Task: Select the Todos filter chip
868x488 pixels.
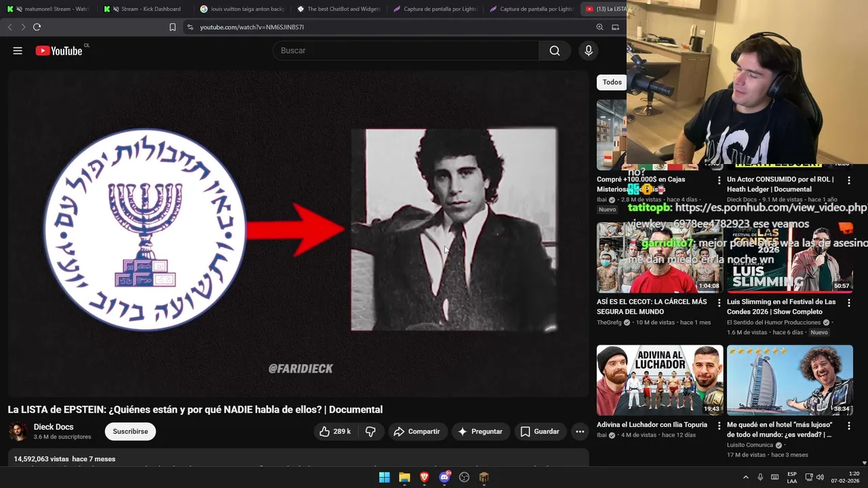Action: 612,82
